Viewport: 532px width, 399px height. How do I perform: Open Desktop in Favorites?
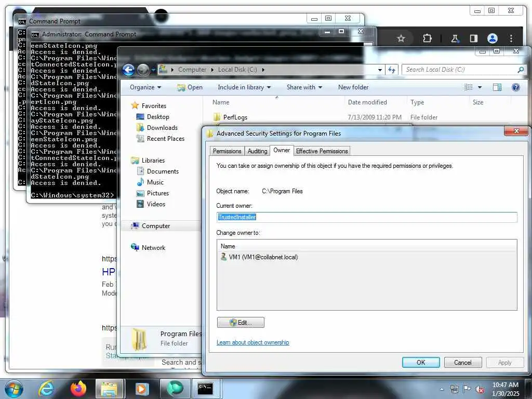click(x=153, y=117)
